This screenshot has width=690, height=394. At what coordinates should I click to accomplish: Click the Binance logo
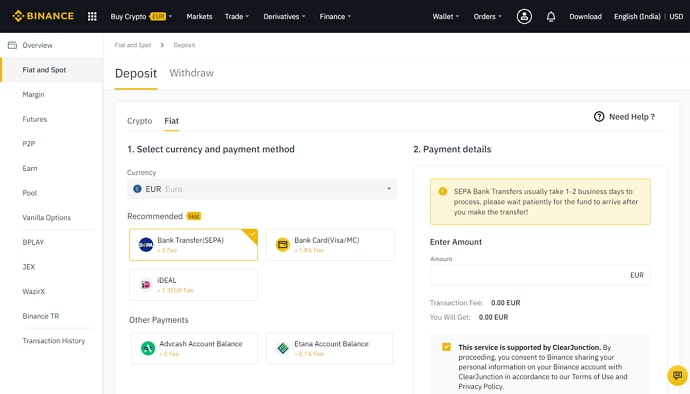43,16
